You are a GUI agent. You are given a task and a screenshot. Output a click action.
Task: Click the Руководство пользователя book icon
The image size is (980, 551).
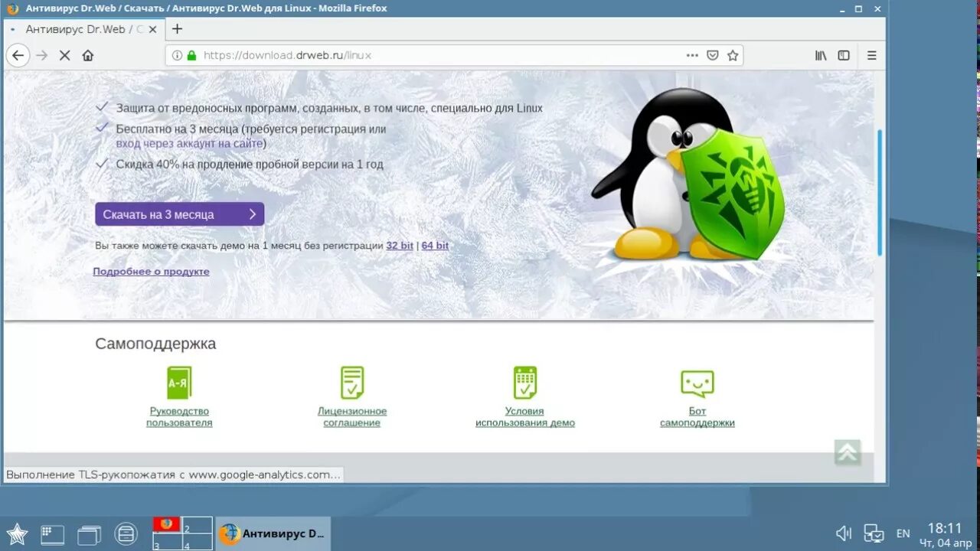click(179, 383)
